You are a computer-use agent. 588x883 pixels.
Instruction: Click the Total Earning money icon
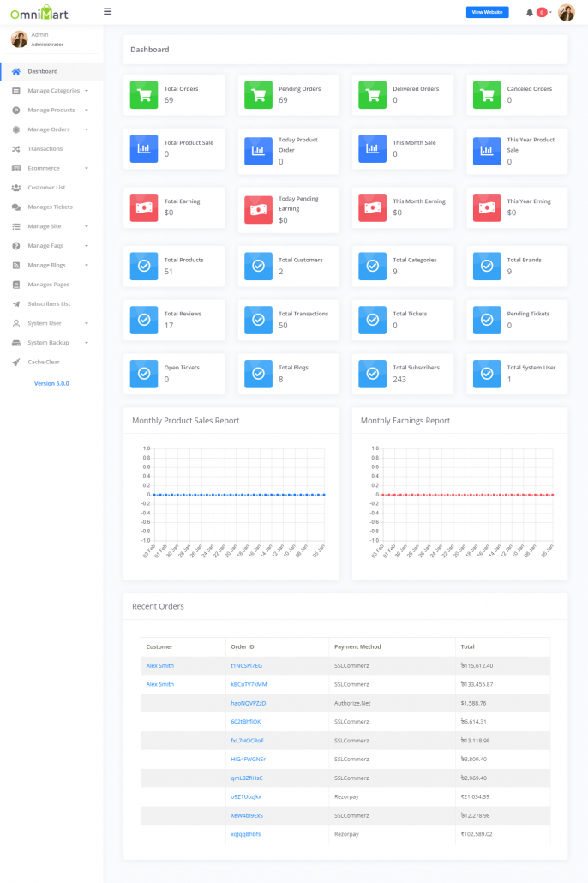(x=144, y=207)
